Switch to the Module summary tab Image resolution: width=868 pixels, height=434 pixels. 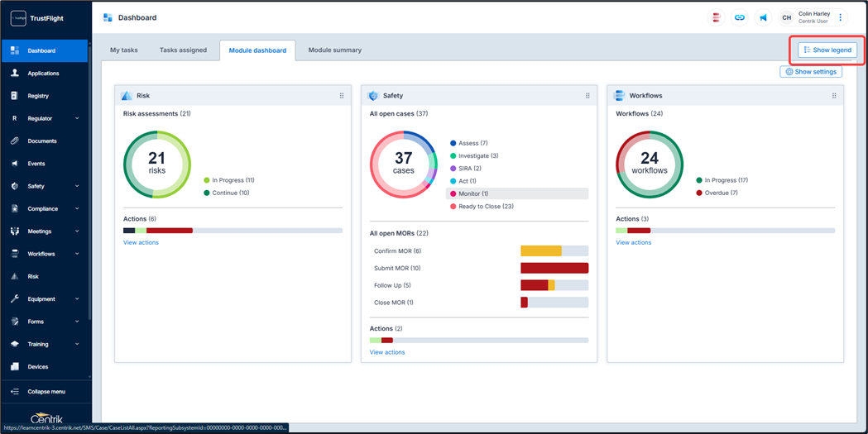tap(334, 50)
